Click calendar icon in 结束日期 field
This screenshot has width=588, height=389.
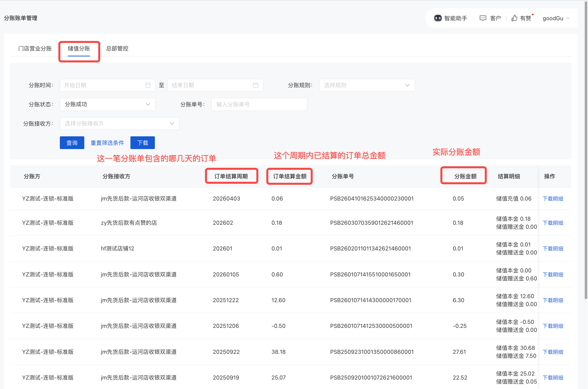(256, 85)
